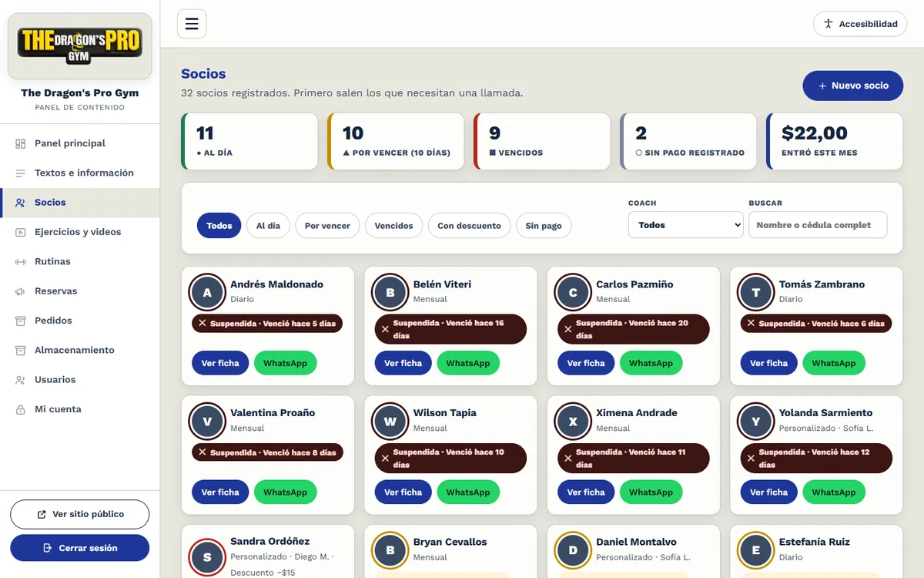Toggle the Con descuento filter

click(x=470, y=226)
